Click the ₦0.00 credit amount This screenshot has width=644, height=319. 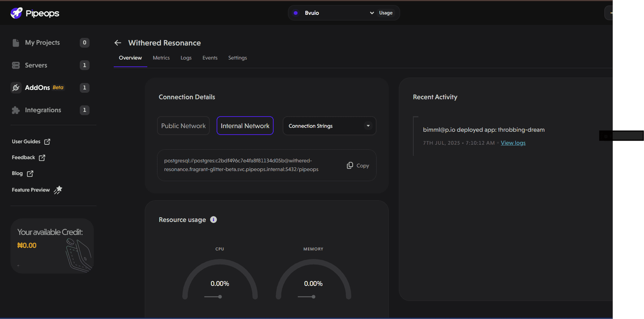point(27,245)
